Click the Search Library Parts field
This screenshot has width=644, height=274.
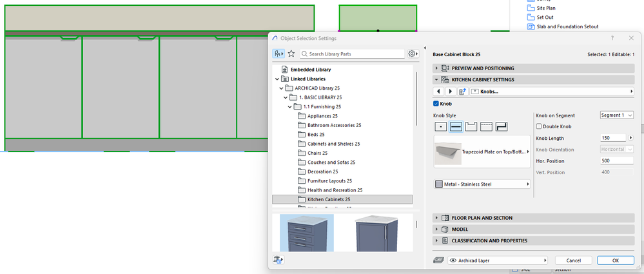click(x=352, y=54)
